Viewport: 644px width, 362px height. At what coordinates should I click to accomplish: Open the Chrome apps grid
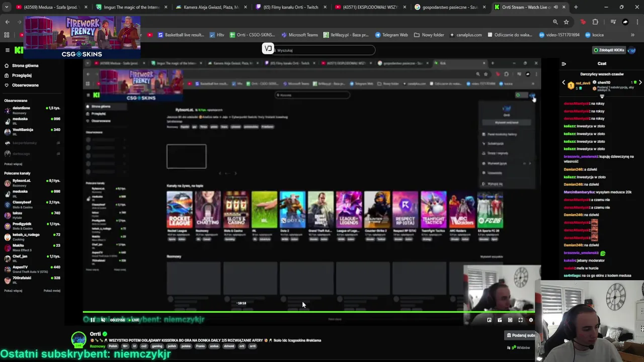coord(7,35)
